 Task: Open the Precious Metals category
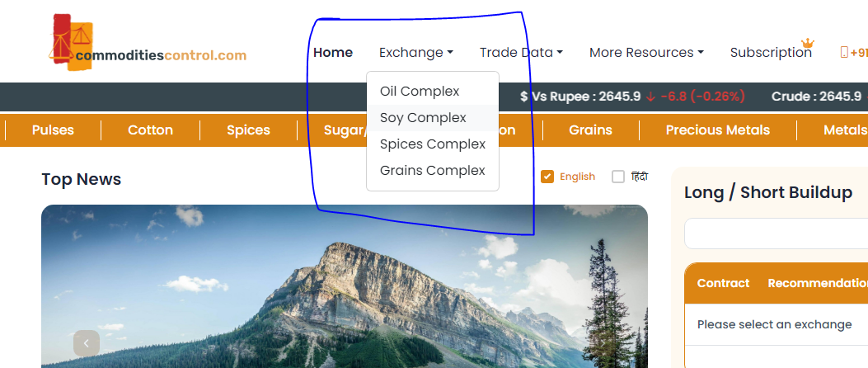coord(717,130)
